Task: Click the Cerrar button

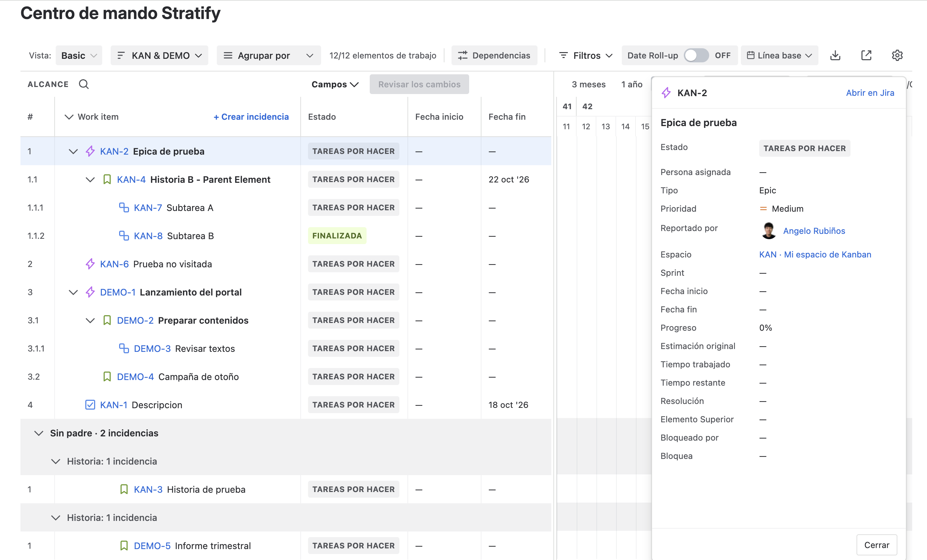Action: point(877,545)
